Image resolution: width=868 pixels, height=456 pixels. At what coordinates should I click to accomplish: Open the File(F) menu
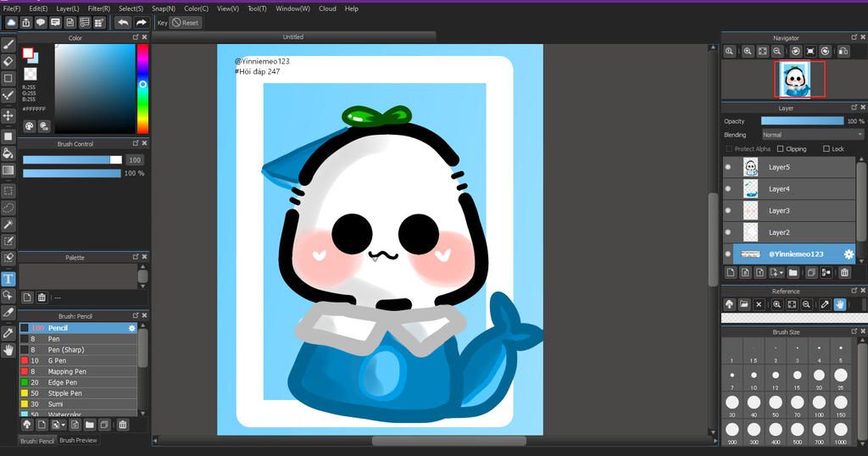pyautogui.click(x=12, y=8)
